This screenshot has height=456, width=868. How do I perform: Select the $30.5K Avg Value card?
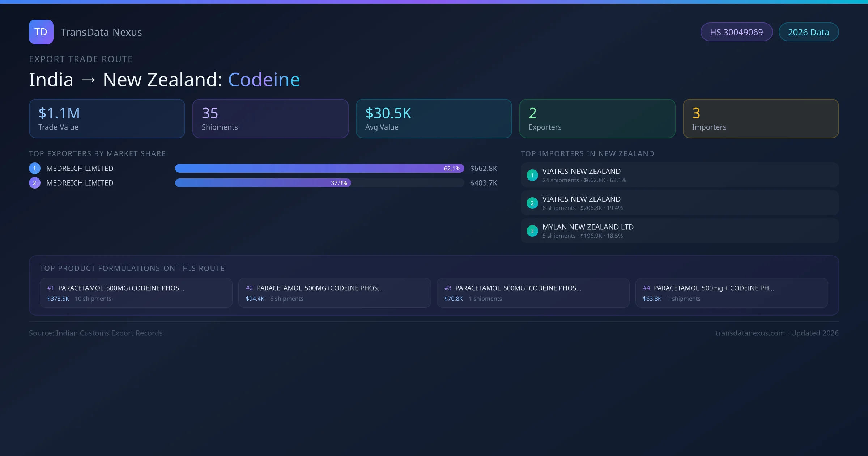(434, 119)
